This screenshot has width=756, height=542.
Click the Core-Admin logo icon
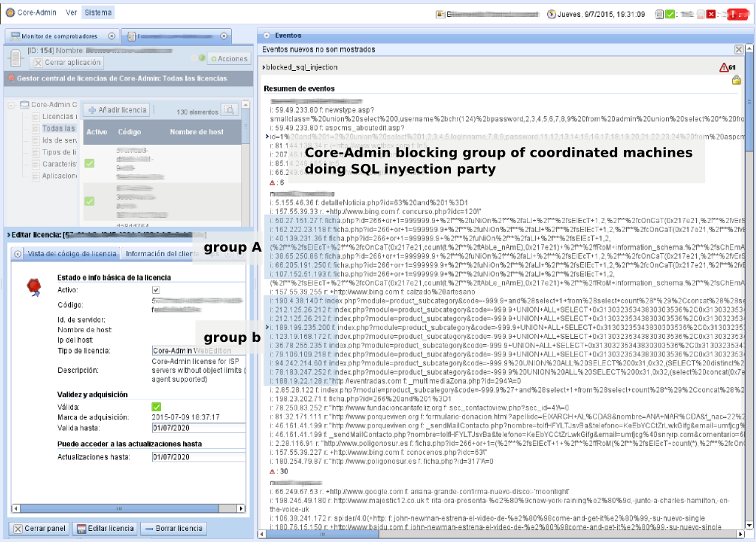(10, 13)
